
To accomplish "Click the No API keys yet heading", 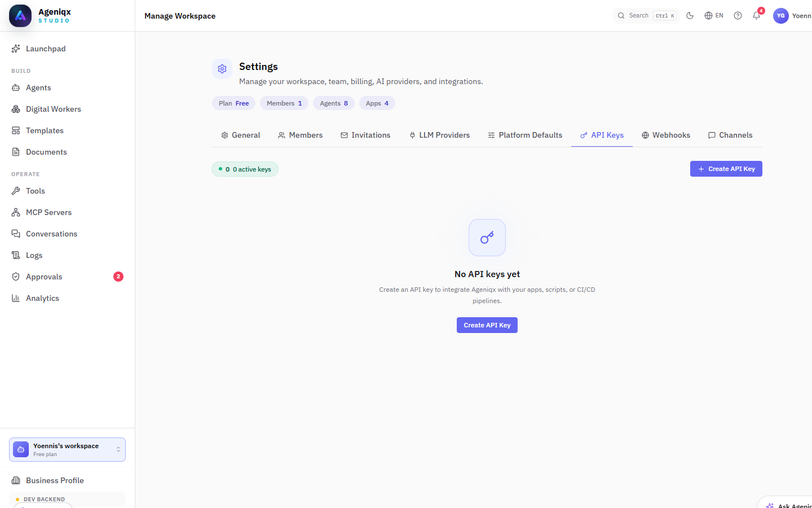I will tap(487, 274).
